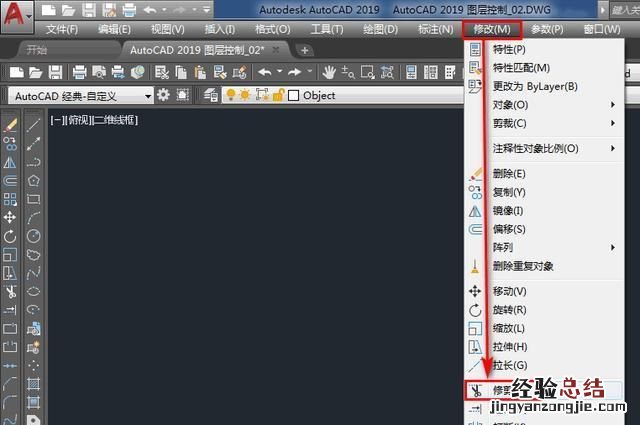Image resolution: width=640 pixels, height=425 pixels.
Task: Click Save As in quick access toolbar
Action: point(109,10)
